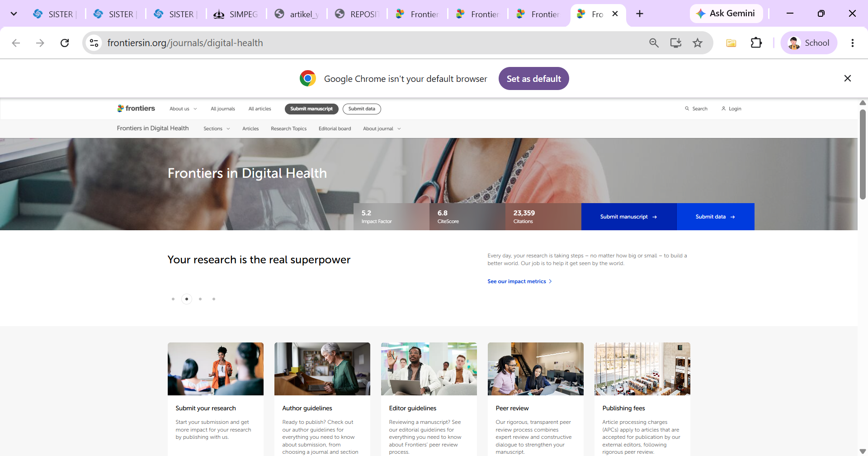This screenshot has width=868, height=456.
Task: Go forward using the browser forward arrow
Action: [40, 43]
